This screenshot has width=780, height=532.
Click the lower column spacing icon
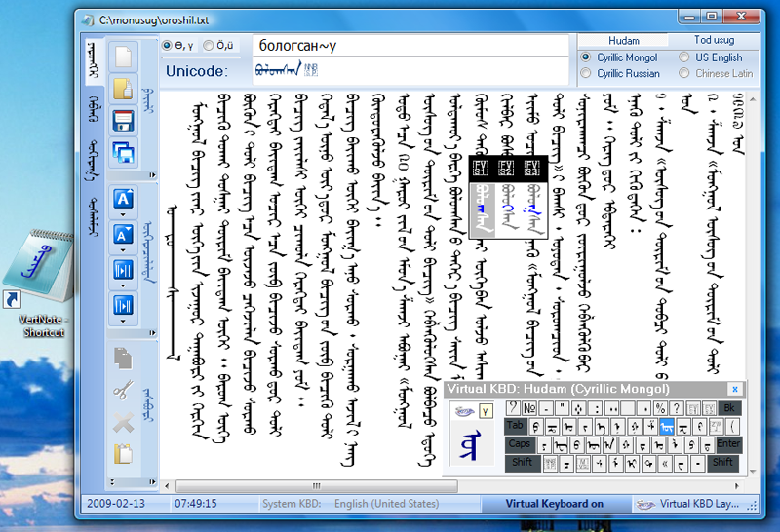pyautogui.click(x=124, y=305)
